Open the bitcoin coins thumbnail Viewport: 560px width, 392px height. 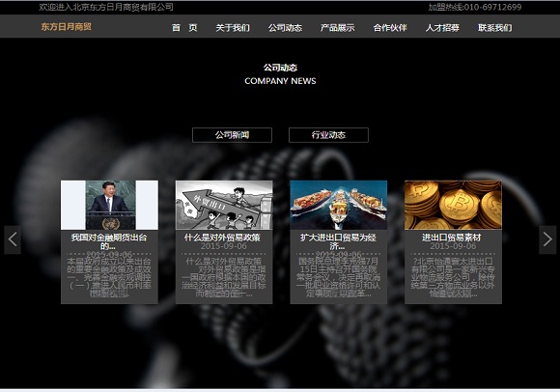pos(453,205)
